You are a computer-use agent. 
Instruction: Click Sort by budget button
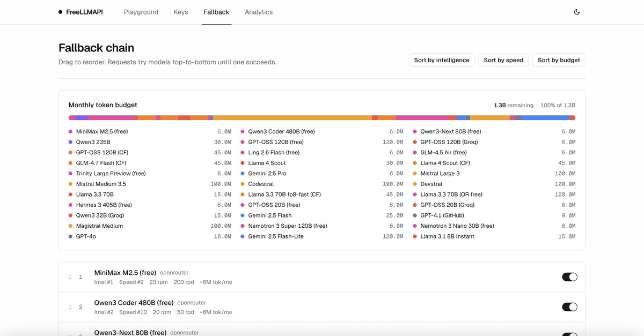[x=559, y=60]
